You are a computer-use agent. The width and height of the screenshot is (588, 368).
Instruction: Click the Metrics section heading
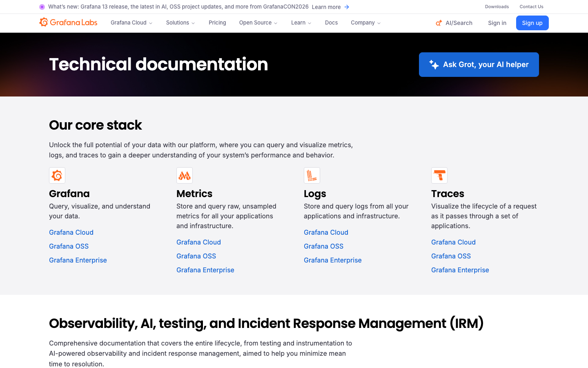(194, 193)
